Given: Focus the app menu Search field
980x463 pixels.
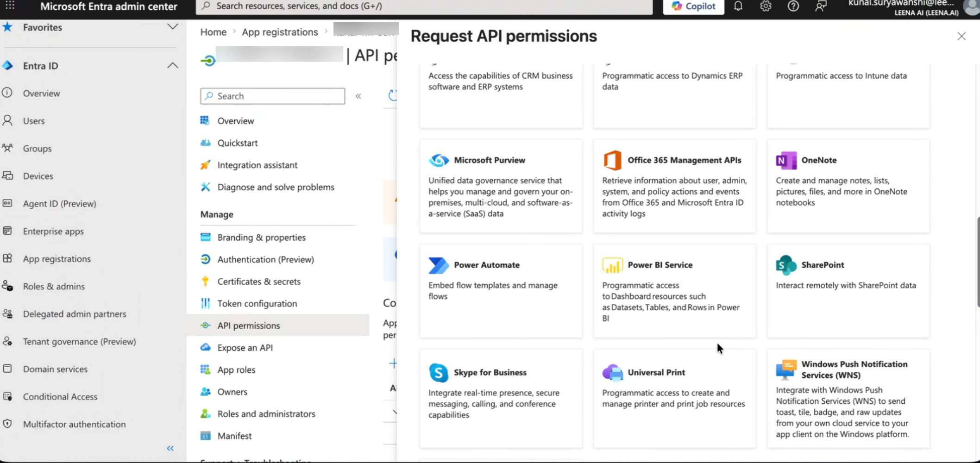Looking at the screenshot, I should pos(273,96).
